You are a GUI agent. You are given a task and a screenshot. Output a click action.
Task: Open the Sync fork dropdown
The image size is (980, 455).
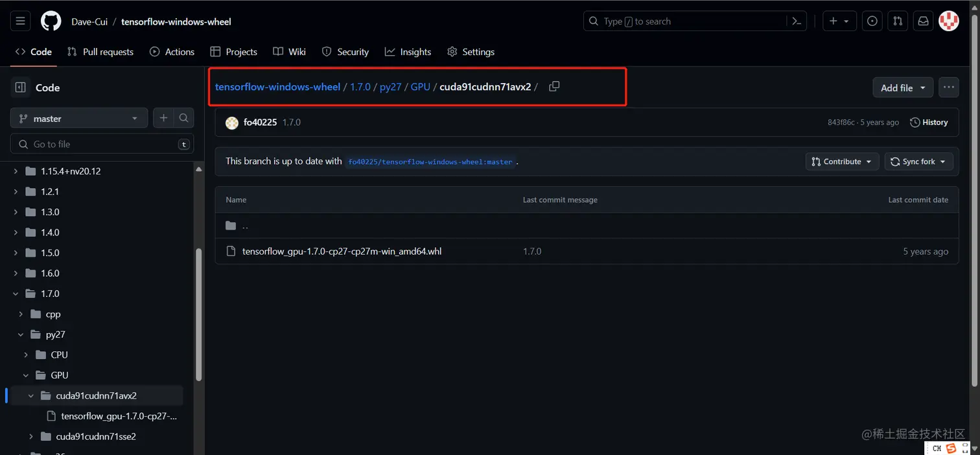[x=918, y=161]
